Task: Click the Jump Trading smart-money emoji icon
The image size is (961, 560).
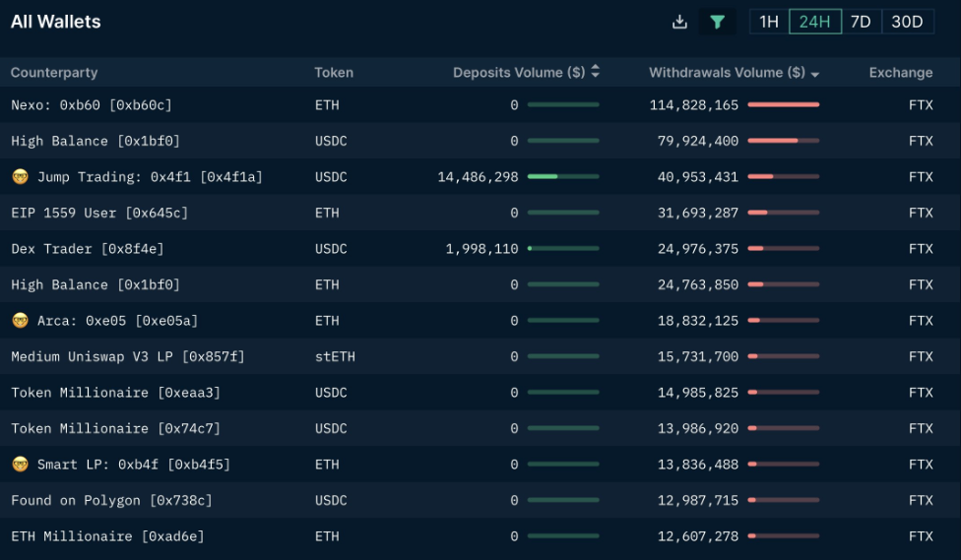Action: (21, 177)
